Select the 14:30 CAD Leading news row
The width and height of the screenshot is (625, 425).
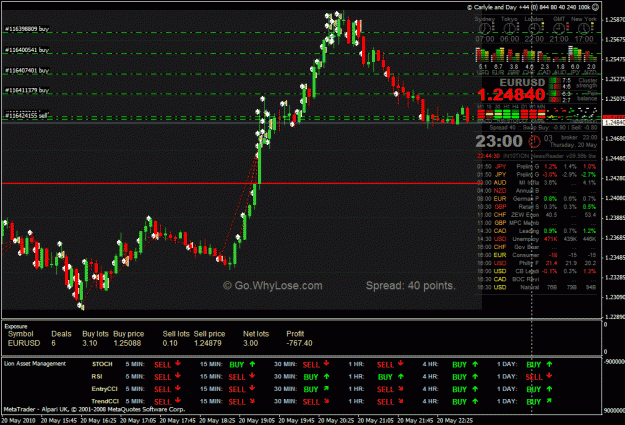[537, 231]
